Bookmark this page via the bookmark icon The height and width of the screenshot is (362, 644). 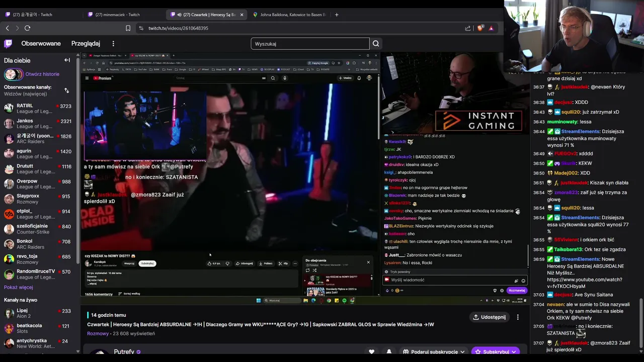[x=128, y=28]
